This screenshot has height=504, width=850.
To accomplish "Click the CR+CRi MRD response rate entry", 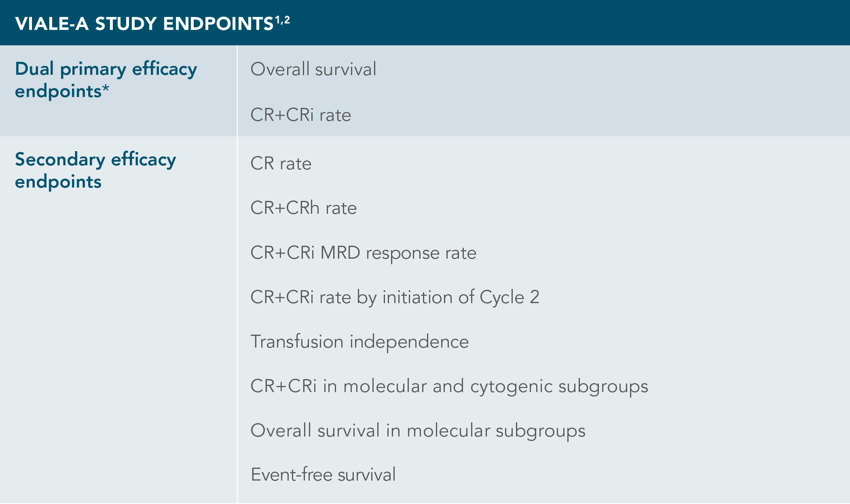I will [364, 253].
